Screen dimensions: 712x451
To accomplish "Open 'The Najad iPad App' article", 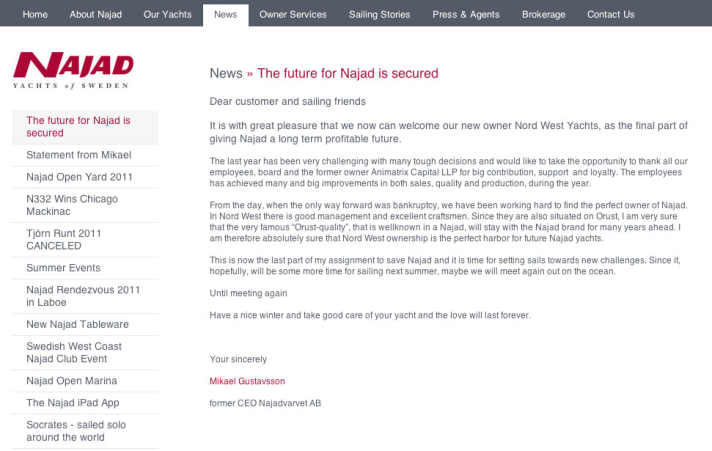I will point(72,403).
